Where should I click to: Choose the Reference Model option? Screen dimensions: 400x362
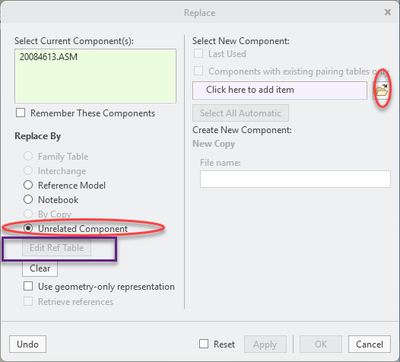coord(28,185)
